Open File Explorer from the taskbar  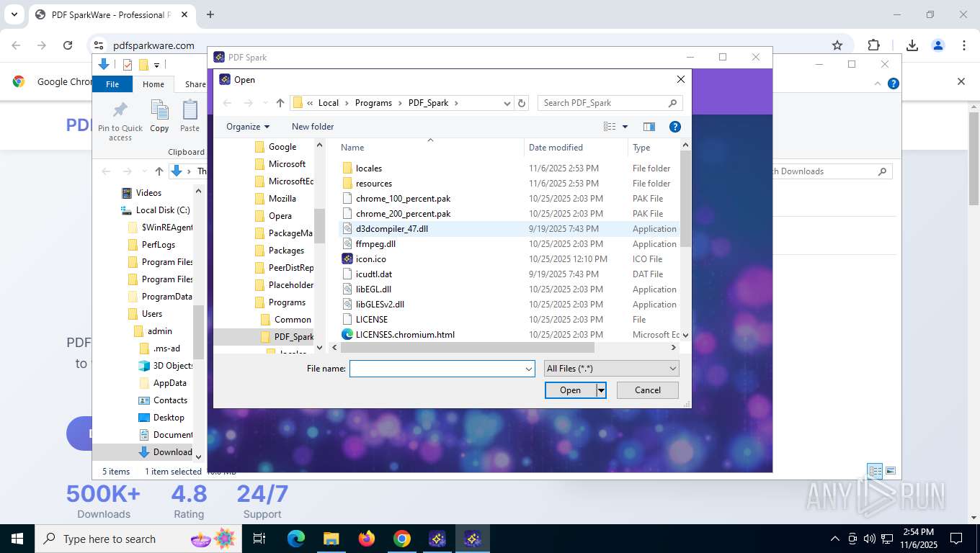(331, 539)
